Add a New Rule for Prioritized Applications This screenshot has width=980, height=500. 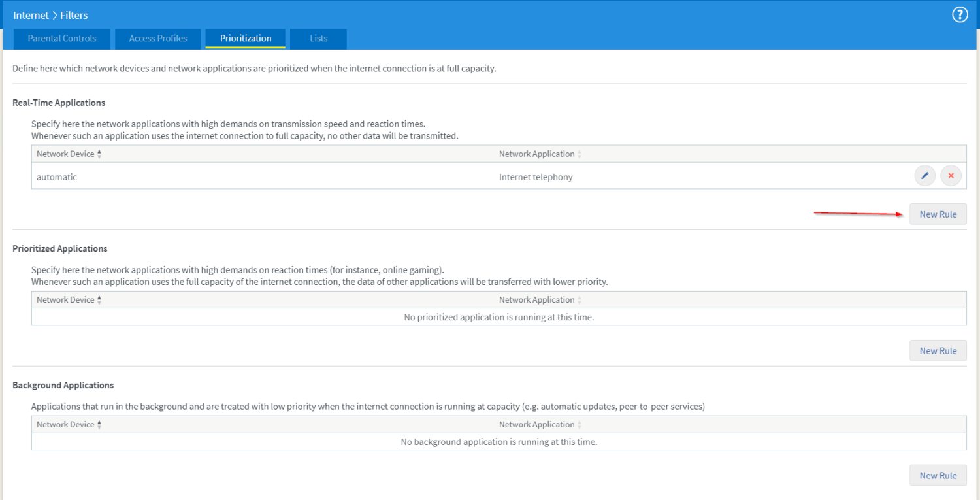pyautogui.click(x=938, y=350)
